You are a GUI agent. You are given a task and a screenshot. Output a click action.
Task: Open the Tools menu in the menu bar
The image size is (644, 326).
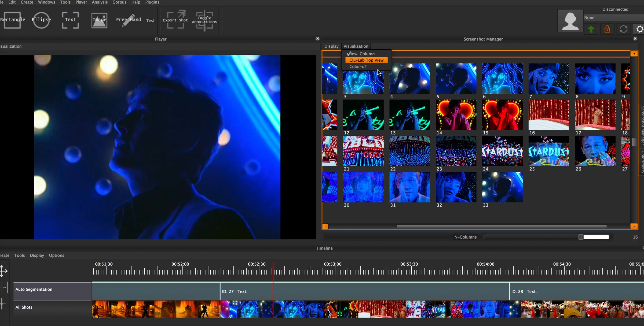[x=65, y=2]
